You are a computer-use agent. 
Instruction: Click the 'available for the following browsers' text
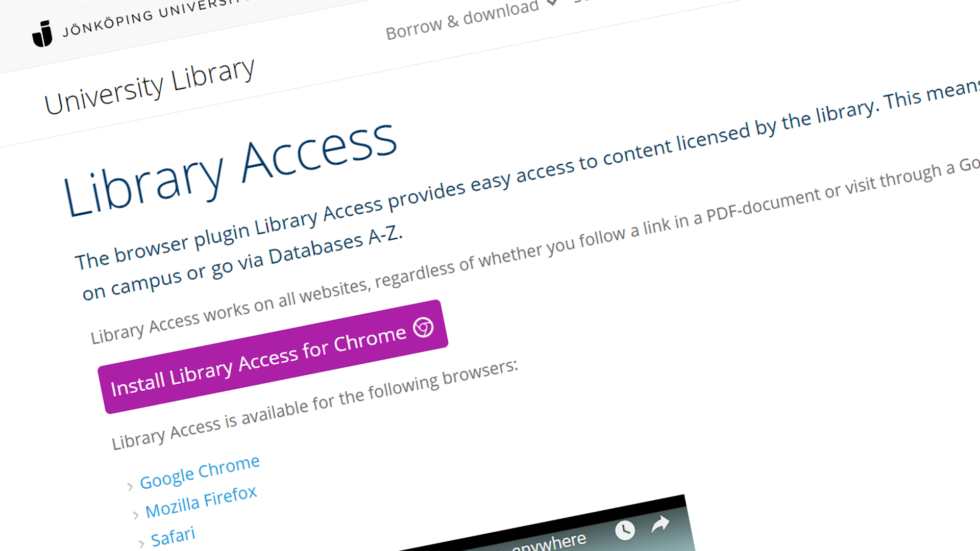click(x=314, y=405)
